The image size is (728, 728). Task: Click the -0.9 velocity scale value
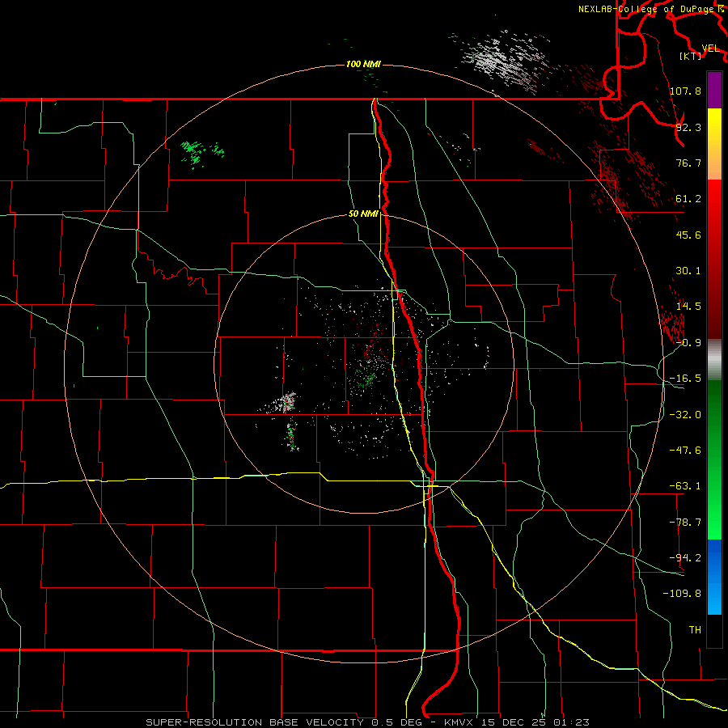click(688, 343)
